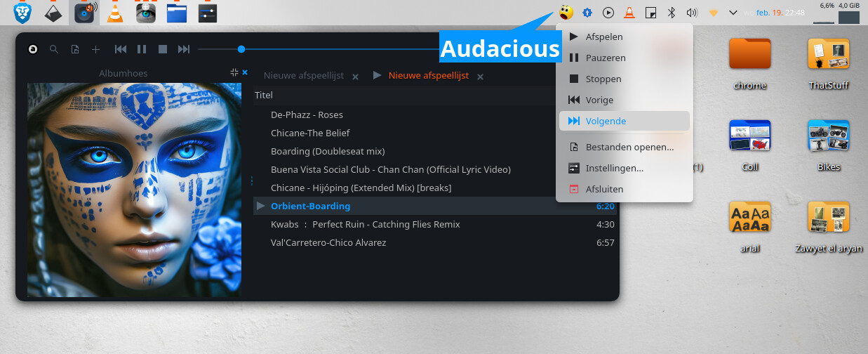
Task: Select the playing track Orbient-Boarding
Action: click(x=435, y=206)
